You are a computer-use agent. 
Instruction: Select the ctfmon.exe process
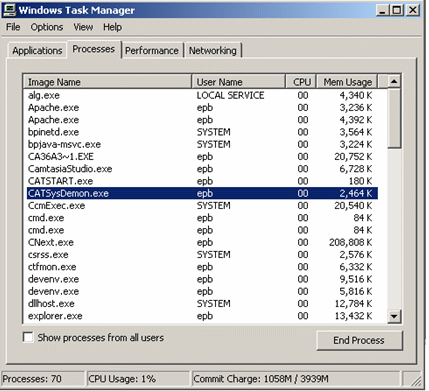[x=202, y=267]
